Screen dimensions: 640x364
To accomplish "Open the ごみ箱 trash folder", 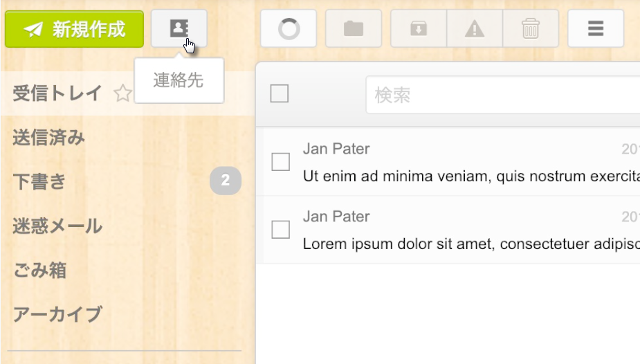I will 39,270.
